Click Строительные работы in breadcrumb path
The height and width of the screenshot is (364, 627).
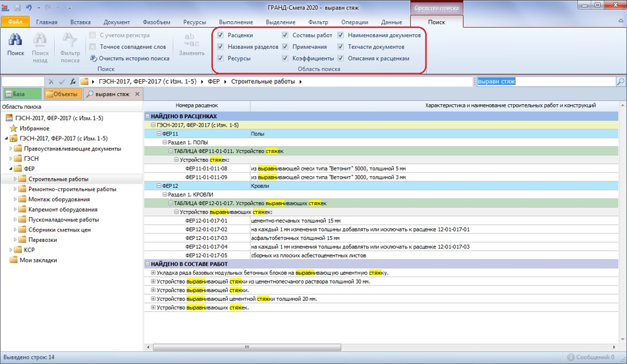(x=263, y=82)
